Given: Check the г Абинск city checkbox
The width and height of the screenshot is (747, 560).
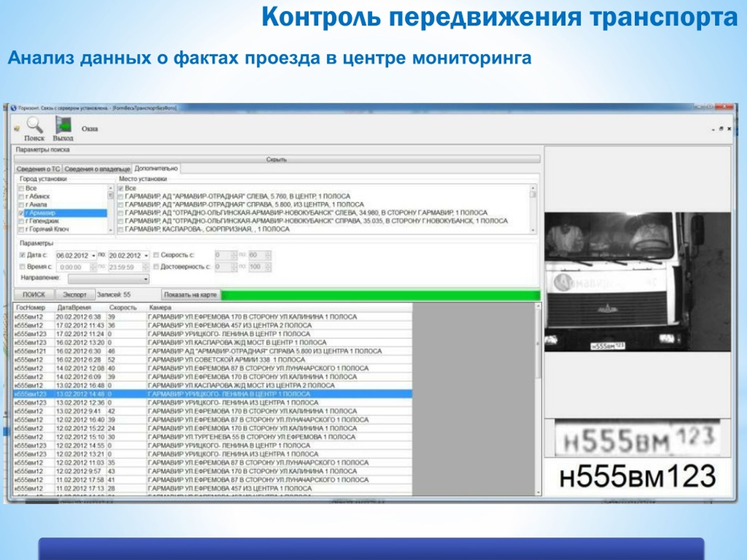Looking at the screenshot, I should pos(21,197).
